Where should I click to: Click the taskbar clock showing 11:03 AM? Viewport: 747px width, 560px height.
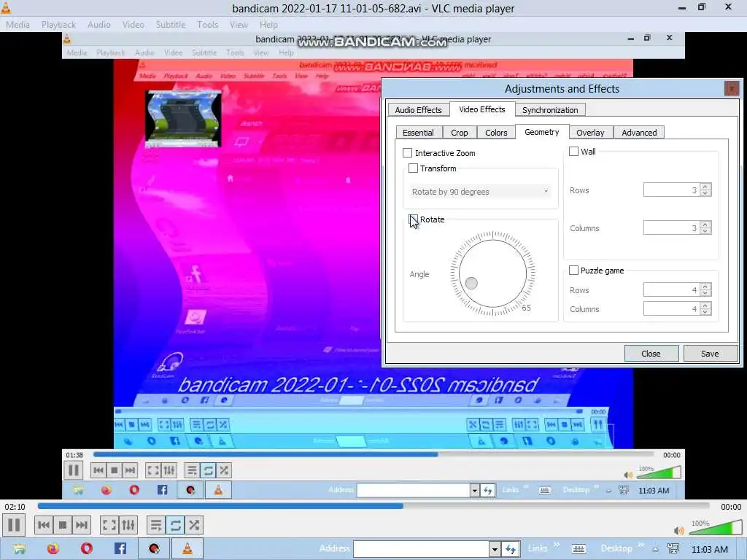[x=709, y=550]
